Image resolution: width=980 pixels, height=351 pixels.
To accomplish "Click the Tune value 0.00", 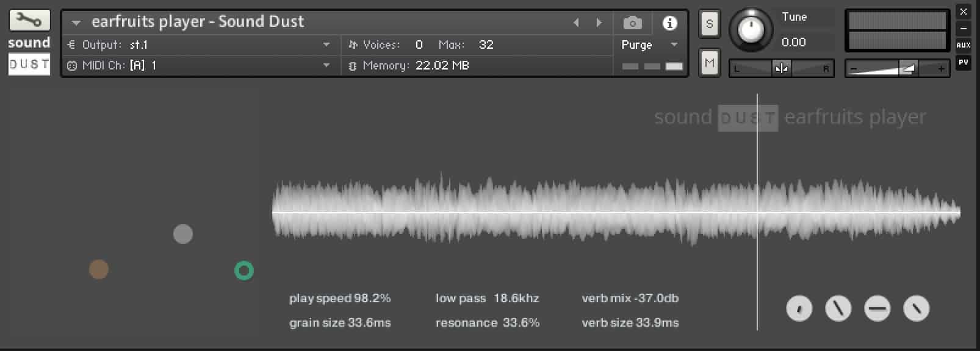I will [794, 42].
